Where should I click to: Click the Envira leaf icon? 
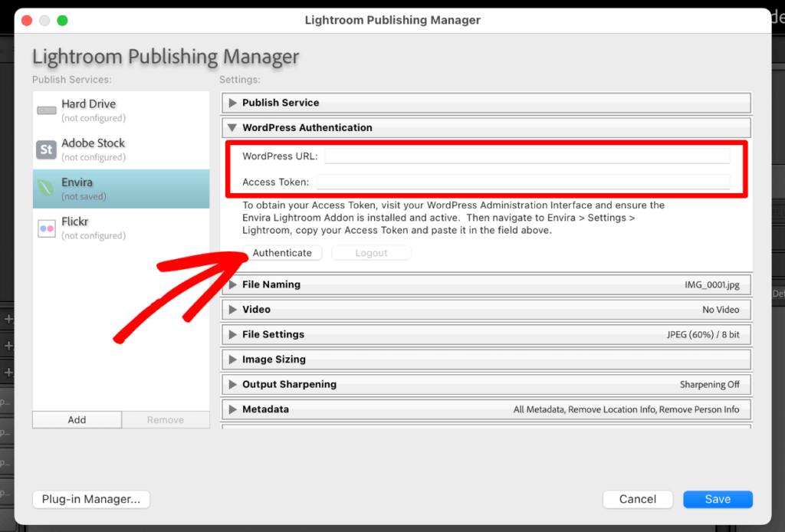(45, 188)
